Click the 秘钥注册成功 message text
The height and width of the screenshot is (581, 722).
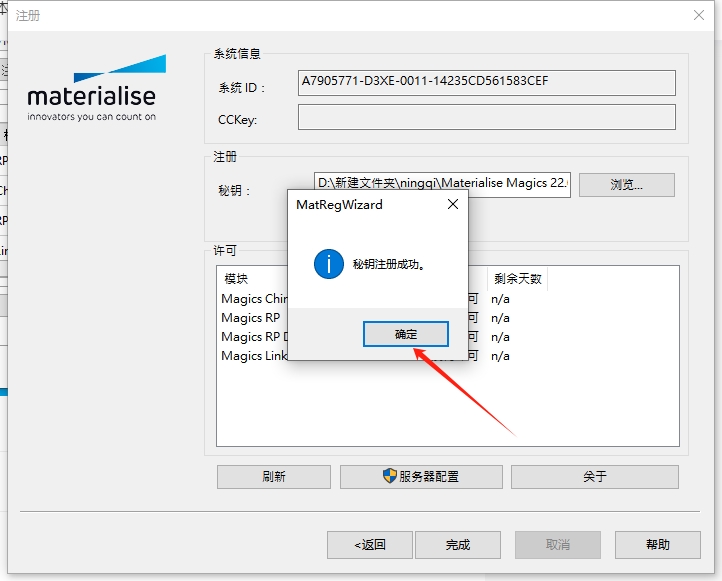pos(389,265)
